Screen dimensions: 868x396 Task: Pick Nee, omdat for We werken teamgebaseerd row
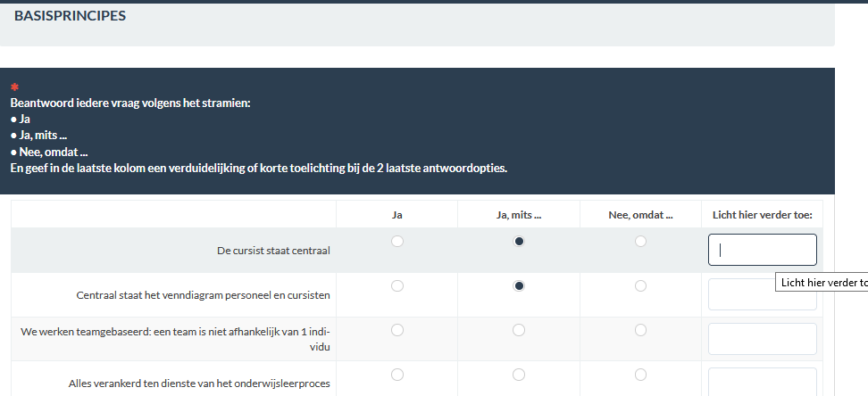click(x=640, y=330)
